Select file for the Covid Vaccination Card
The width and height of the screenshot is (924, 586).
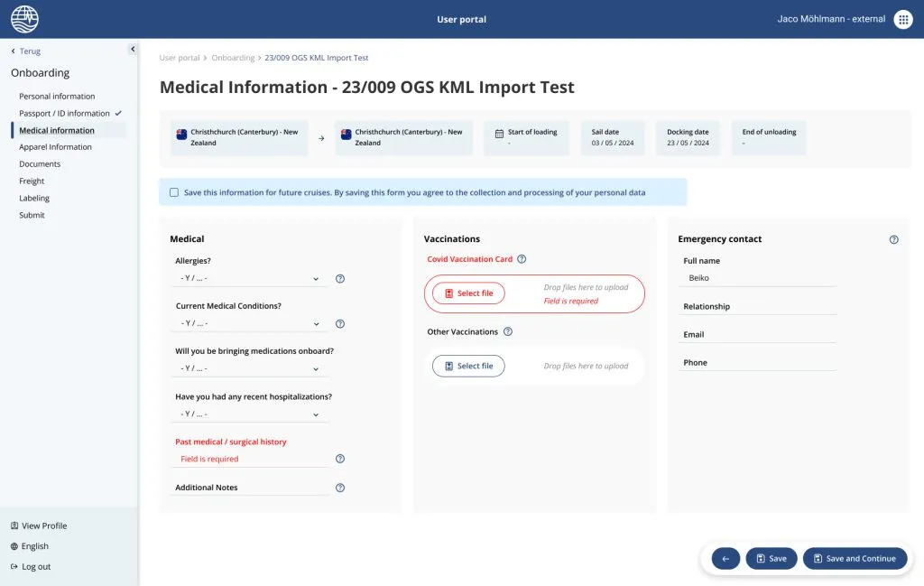[467, 293]
